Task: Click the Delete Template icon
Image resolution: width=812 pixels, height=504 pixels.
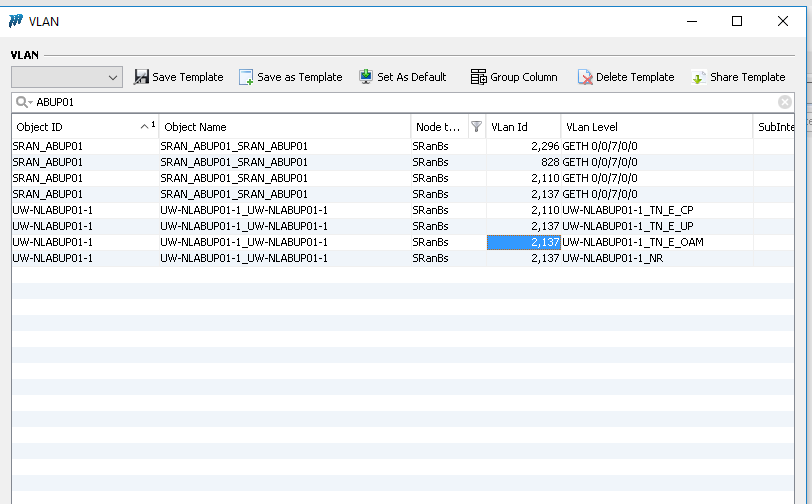Action: pyautogui.click(x=585, y=77)
